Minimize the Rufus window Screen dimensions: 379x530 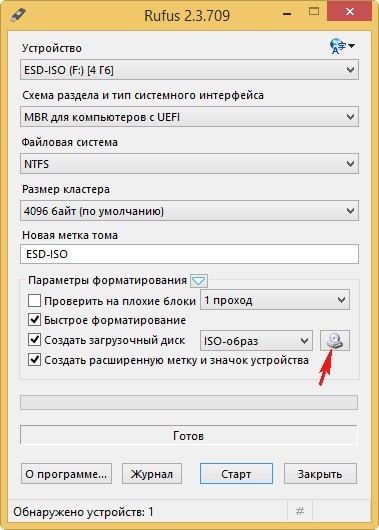(x=287, y=14)
